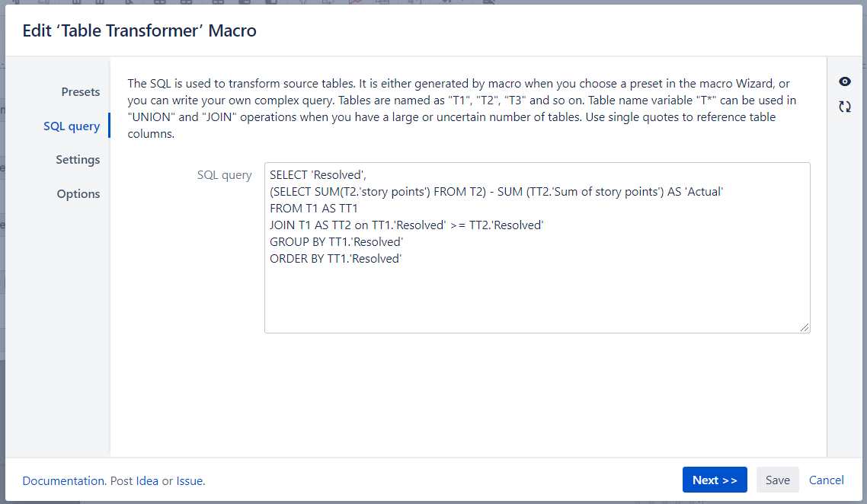Place cursor on the GROUP BY line

pos(336,242)
